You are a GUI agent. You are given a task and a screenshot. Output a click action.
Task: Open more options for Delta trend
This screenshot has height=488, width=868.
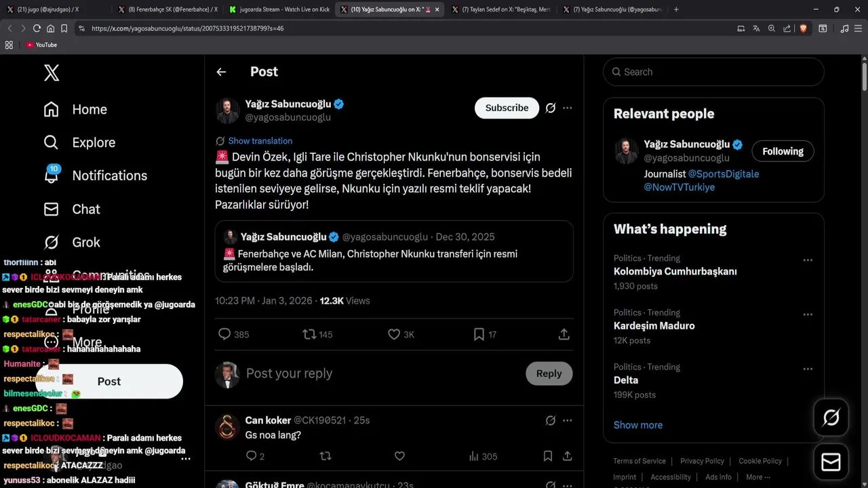808,369
